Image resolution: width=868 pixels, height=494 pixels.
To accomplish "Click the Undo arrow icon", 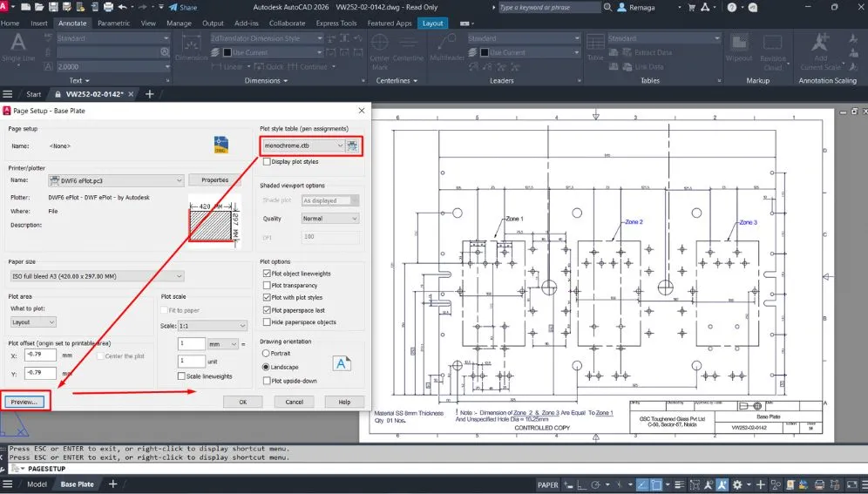I will pos(122,7).
